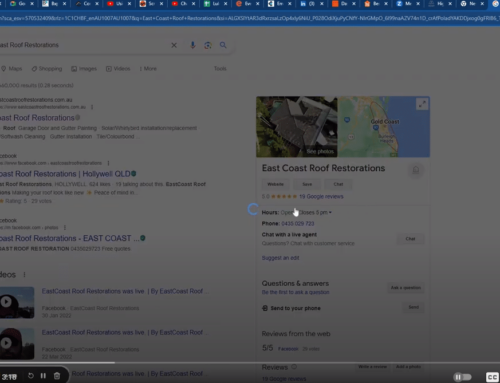The height and width of the screenshot is (383, 500).
Task: Click the info icon beside Reviews heading
Action: (294, 367)
